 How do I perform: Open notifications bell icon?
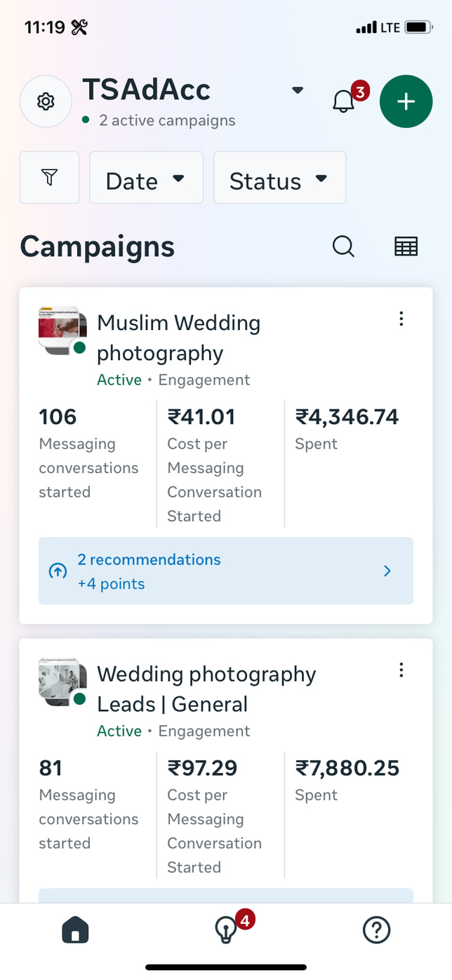pos(343,101)
